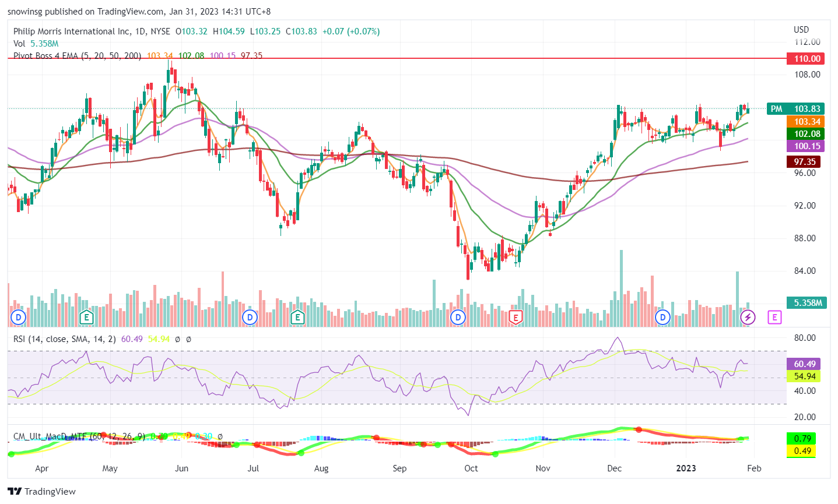The width and height of the screenshot is (838, 504).
Task: Click the yellow 0.49 MACD signal tag
Action: (x=802, y=451)
